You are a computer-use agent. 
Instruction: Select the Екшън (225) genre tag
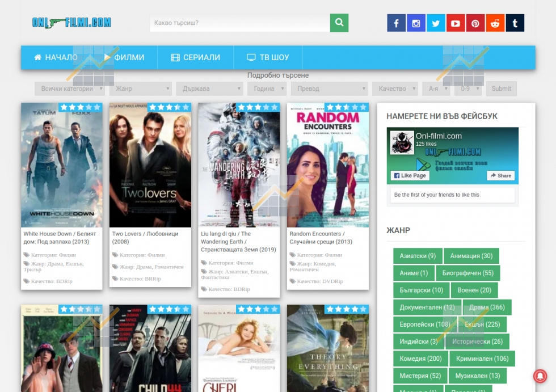pyautogui.click(x=482, y=324)
